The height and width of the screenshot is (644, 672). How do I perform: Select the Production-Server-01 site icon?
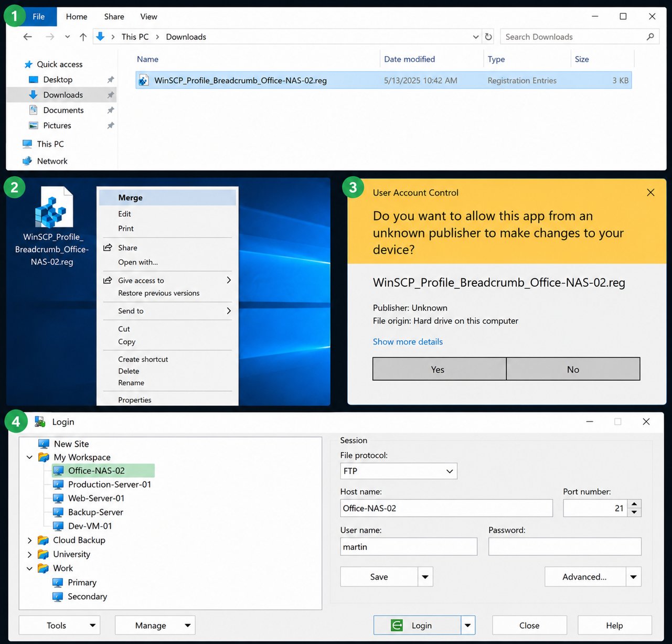(59, 484)
